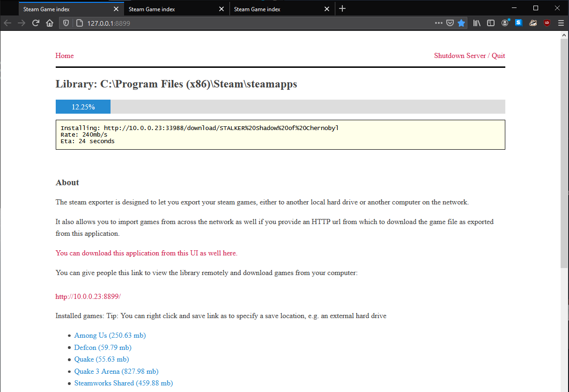
Task: Click the Home link
Action: tap(65, 56)
